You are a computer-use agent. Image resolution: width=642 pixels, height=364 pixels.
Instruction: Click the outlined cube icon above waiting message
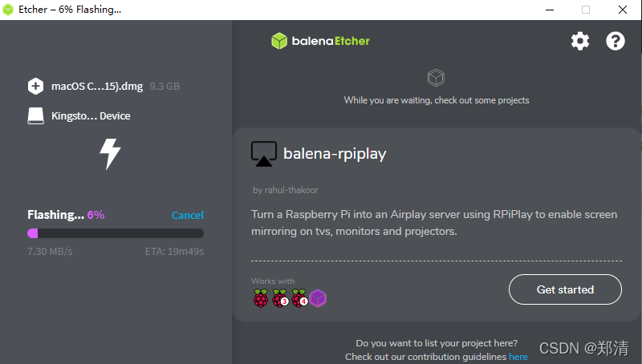[436, 78]
